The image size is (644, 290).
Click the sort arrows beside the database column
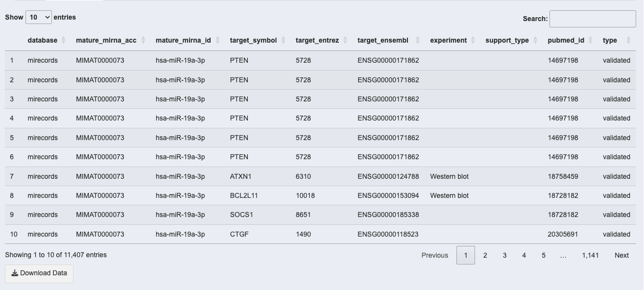(64, 41)
